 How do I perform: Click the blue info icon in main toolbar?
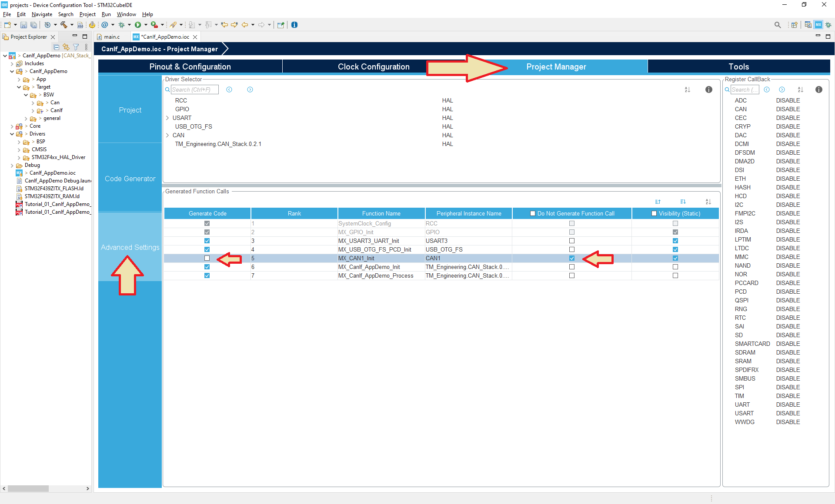click(294, 25)
